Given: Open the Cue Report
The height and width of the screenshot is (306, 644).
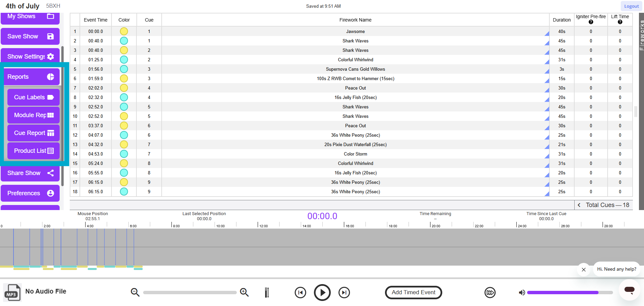Looking at the screenshot, I should [x=33, y=133].
